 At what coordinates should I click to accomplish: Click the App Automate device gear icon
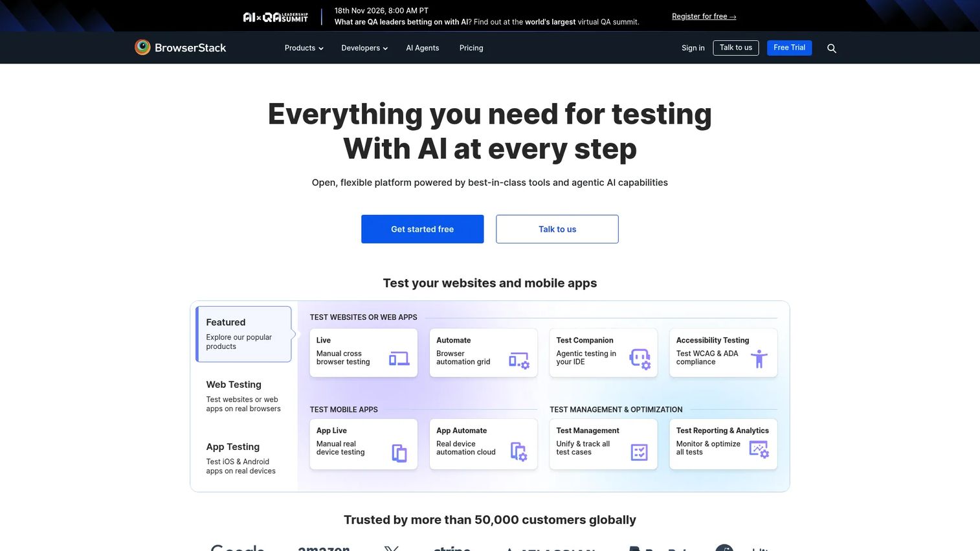[x=518, y=451]
